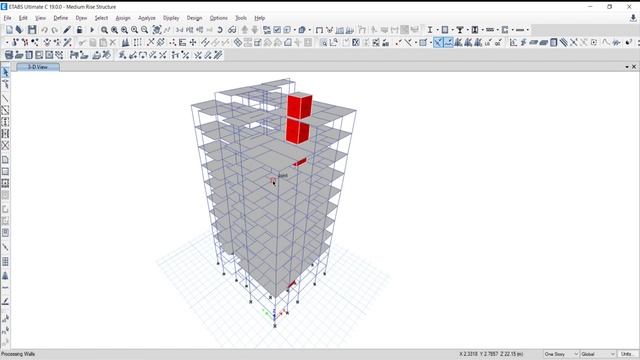The height and width of the screenshot is (360, 640).
Task: Toggle Set Display Options checkbox icon
Action: (x=277, y=30)
